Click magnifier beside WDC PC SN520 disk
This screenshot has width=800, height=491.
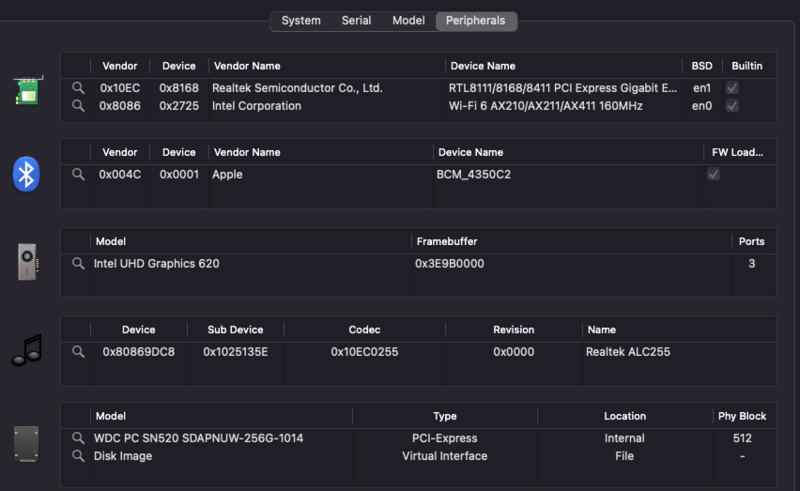click(78, 438)
